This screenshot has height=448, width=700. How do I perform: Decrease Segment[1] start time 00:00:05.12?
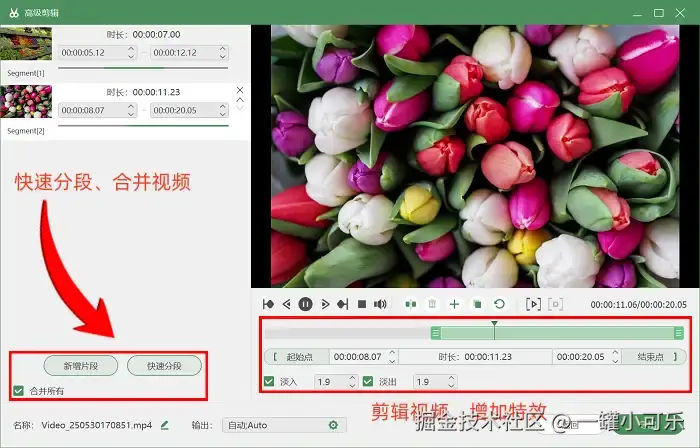131,56
